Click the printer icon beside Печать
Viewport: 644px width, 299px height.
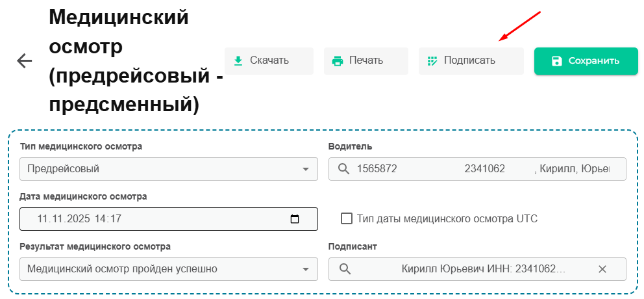coord(337,61)
